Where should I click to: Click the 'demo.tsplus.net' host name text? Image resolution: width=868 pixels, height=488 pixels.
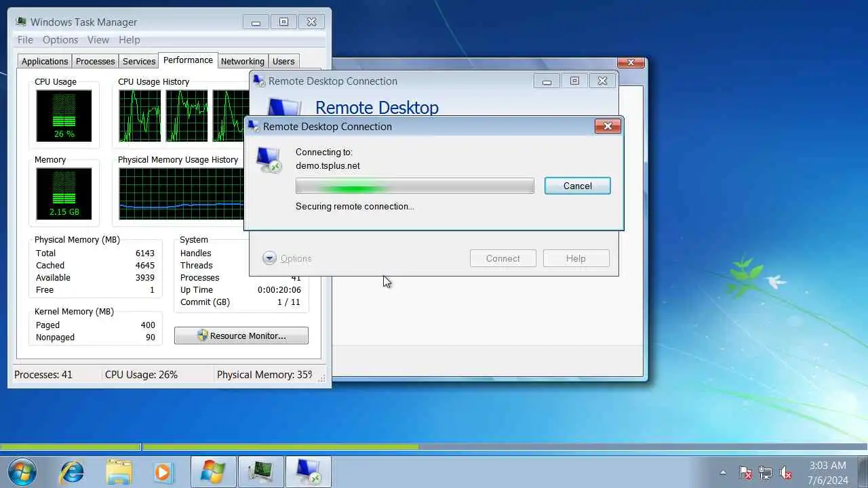[x=328, y=165]
